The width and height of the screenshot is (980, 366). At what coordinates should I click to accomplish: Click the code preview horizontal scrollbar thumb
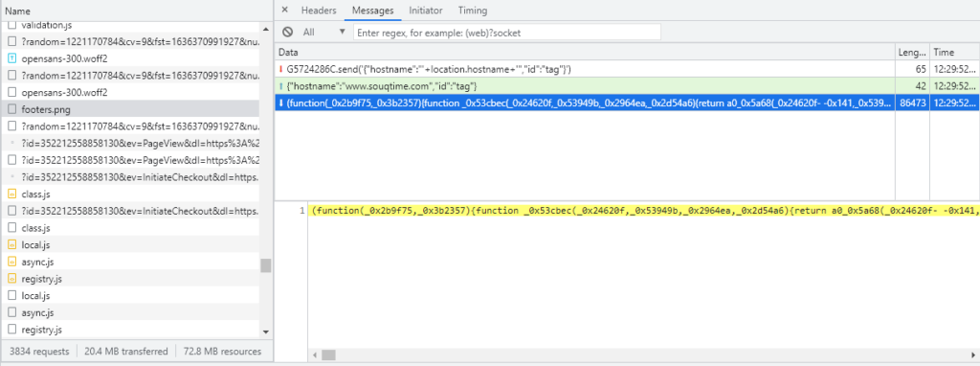(x=329, y=355)
